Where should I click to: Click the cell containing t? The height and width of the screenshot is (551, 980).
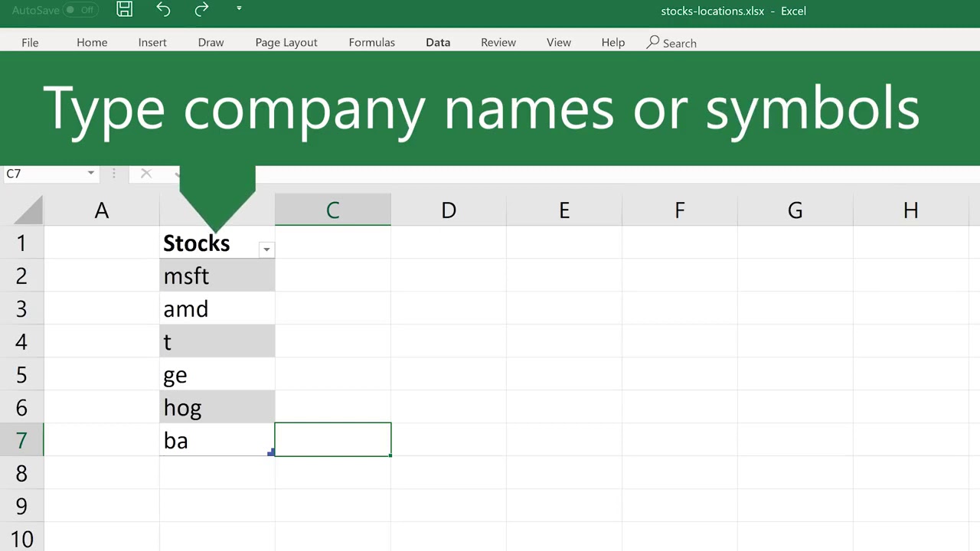click(x=217, y=341)
